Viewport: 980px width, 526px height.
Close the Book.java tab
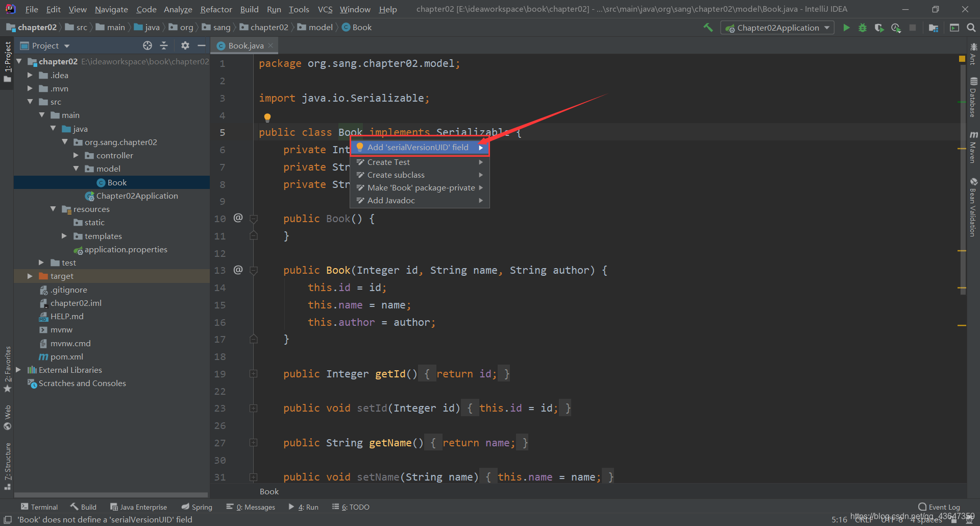[x=271, y=45]
